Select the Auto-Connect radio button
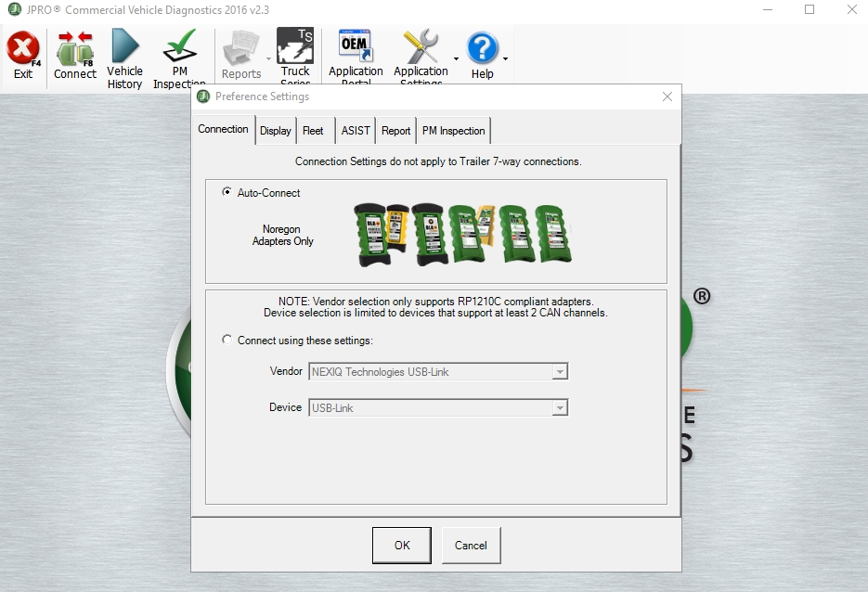Screen dimensions: 868x592 [227, 192]
